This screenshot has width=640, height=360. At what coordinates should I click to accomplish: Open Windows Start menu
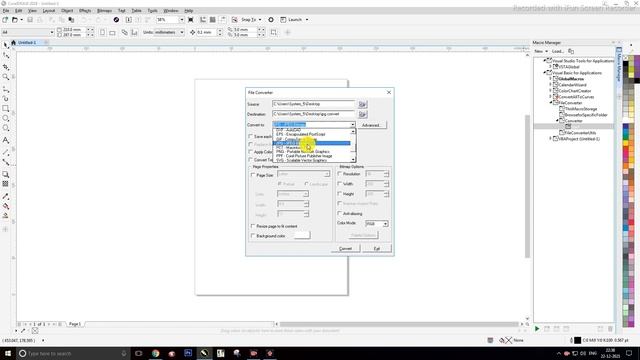(x=7, y=353)
